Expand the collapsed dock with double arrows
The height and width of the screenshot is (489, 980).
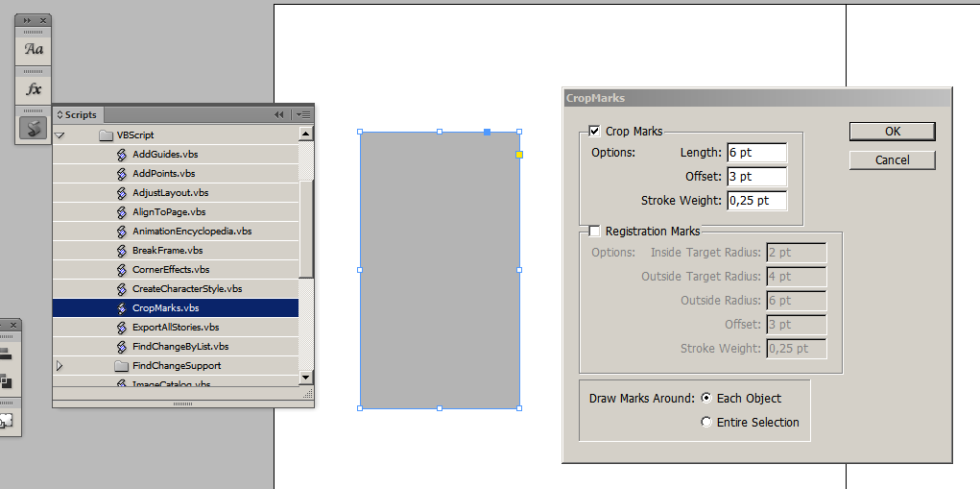(27, 20)
